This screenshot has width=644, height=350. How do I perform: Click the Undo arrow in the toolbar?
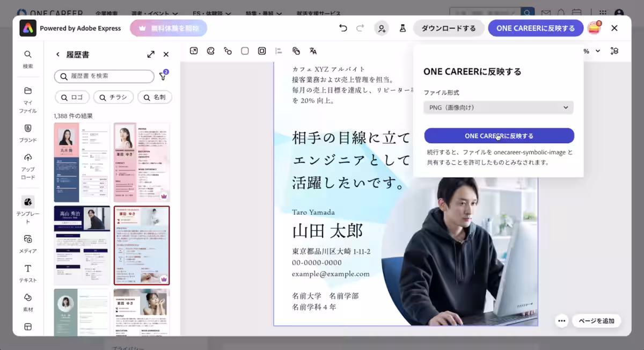click(x=343, y=27)
